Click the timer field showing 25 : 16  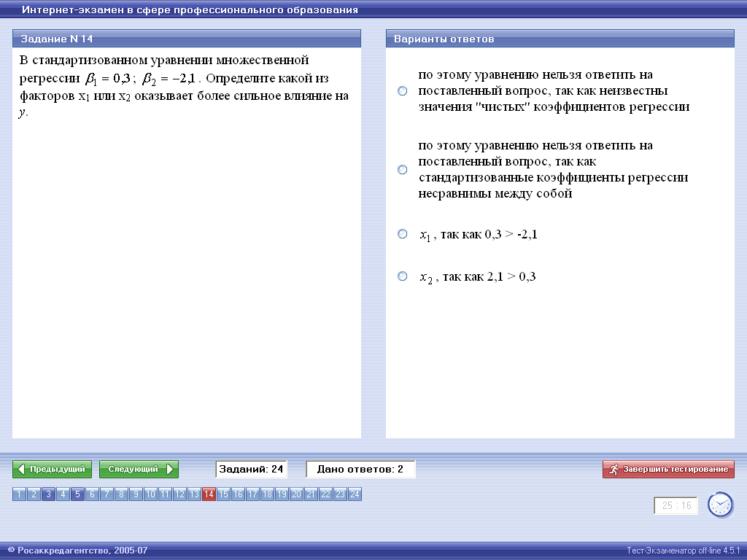(676, 506)
